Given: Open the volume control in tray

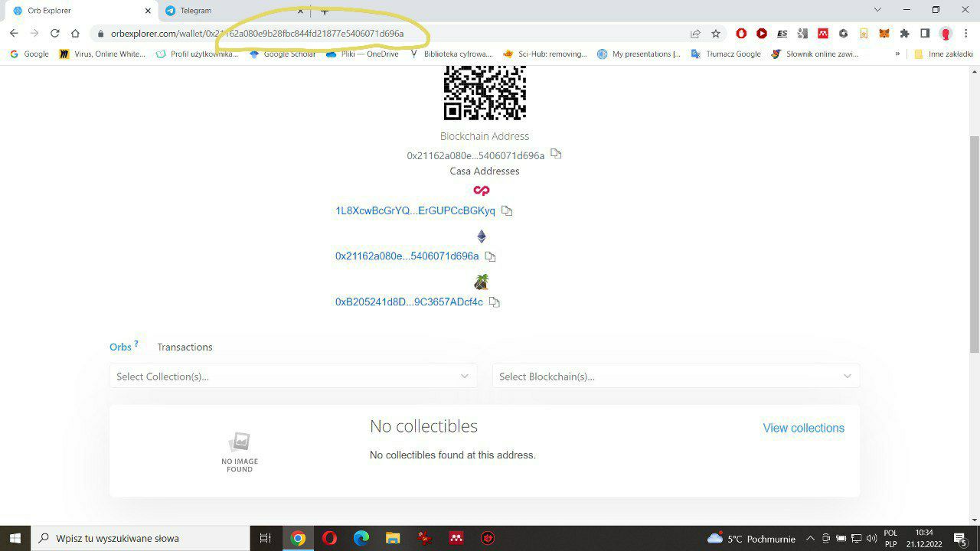Looking at the screenshot, I should click(x=871, y=538).
